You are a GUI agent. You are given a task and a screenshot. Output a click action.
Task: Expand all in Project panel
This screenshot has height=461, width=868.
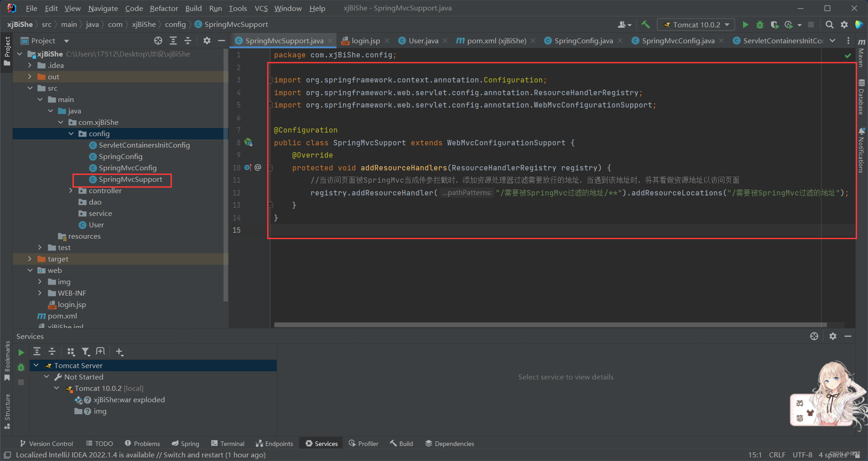pyautogui.click(x=173, y=41)
